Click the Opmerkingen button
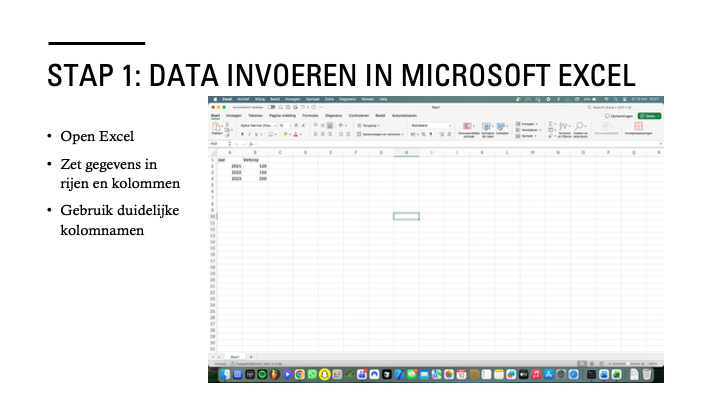 click(620, 115)
